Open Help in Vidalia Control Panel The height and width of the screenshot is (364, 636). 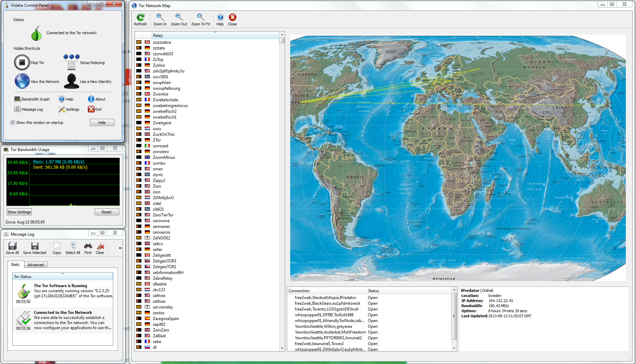pyautogui.click(x=66, y=99)
